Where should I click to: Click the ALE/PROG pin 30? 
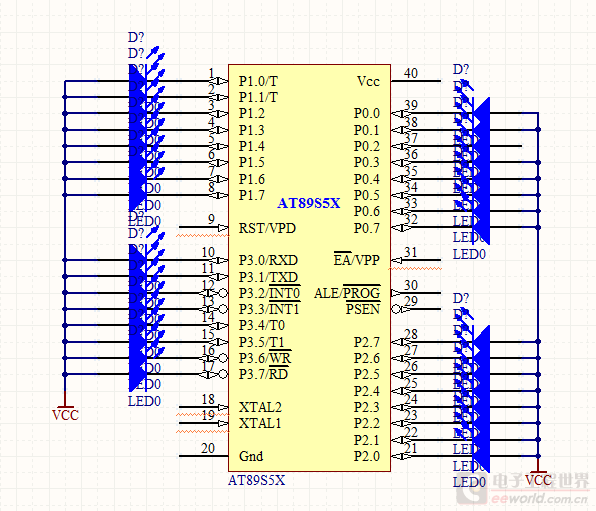coord(416,293)
